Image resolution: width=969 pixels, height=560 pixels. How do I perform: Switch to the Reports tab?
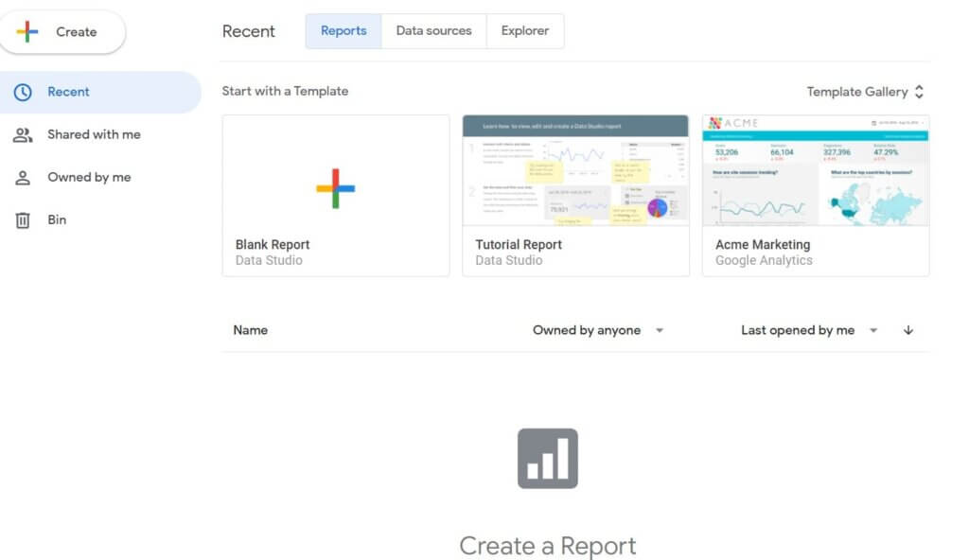tap(344, 31)
